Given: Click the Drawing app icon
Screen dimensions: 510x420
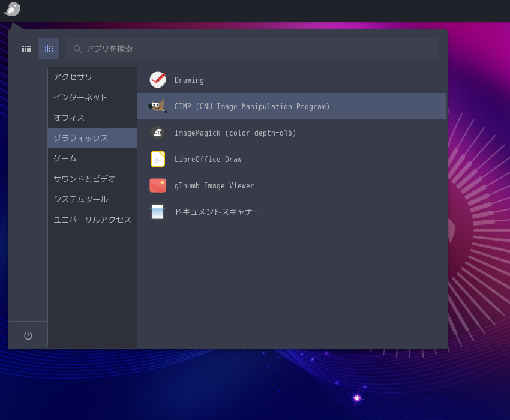Looking at the screenshot, I should (158, 80).
